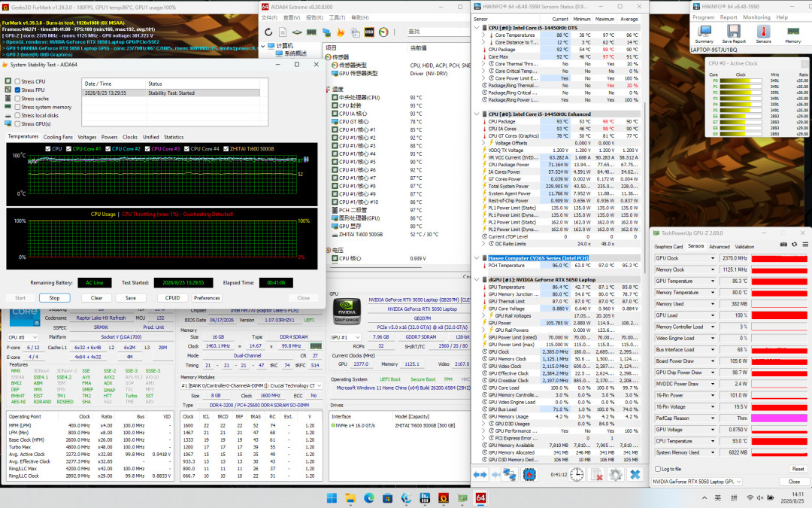Screen dimensions: 812x508
Task: Open HWiNFO Monitoring menu
Action: point(756,17)
